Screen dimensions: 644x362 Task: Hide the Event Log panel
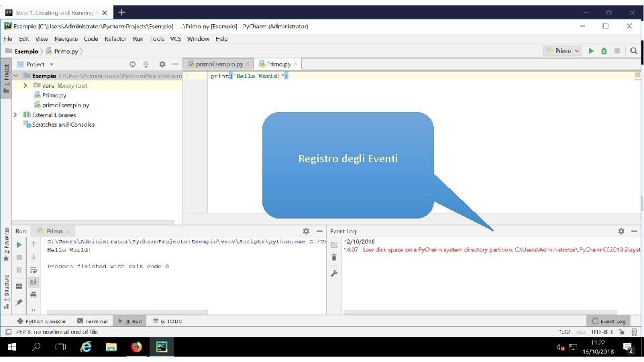pos(634,231)
